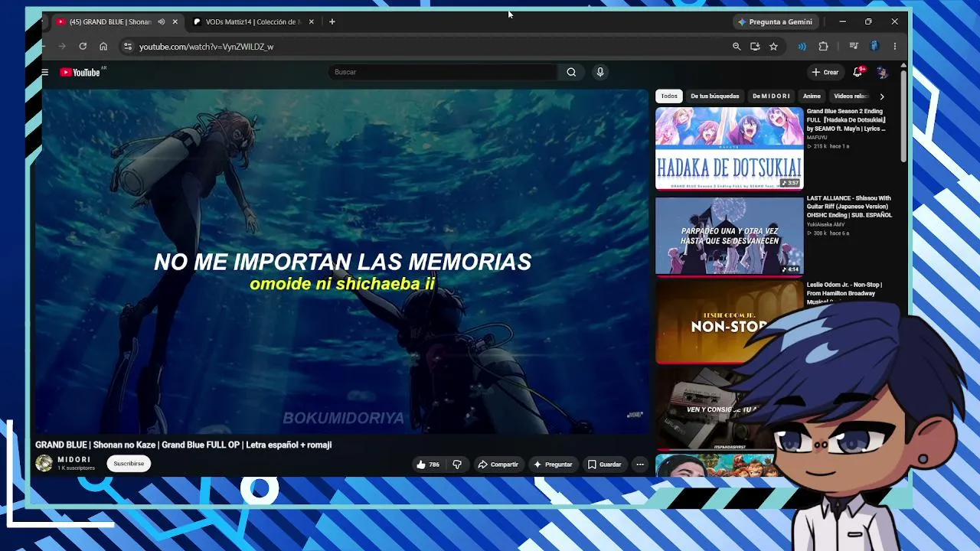Filter by De tus búsquedas chip
The image size is (980, 551).
coord(715,96)
